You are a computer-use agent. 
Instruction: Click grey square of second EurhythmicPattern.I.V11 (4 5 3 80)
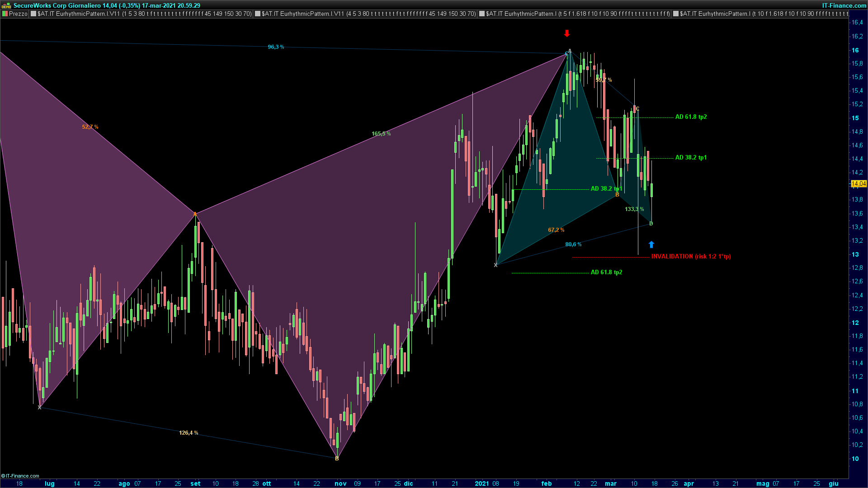(x=258, y=14)
